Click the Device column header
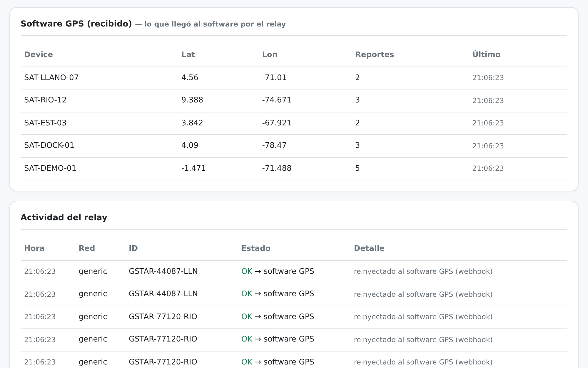 pos(39,54)
